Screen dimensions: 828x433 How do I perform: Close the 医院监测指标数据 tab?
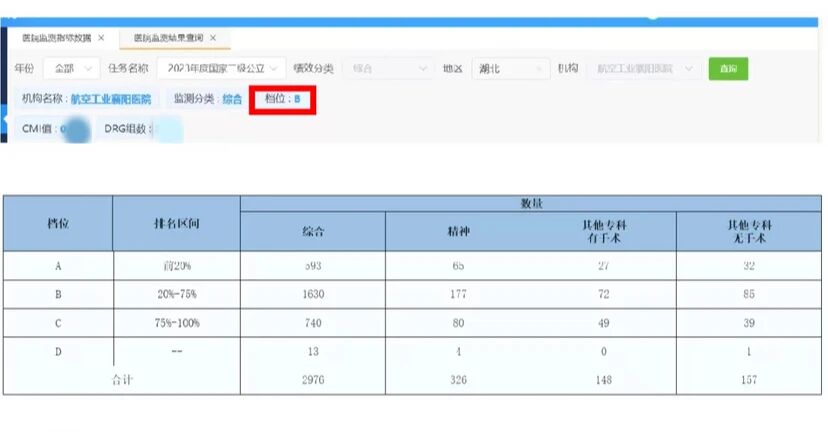[x=101, y=38]
